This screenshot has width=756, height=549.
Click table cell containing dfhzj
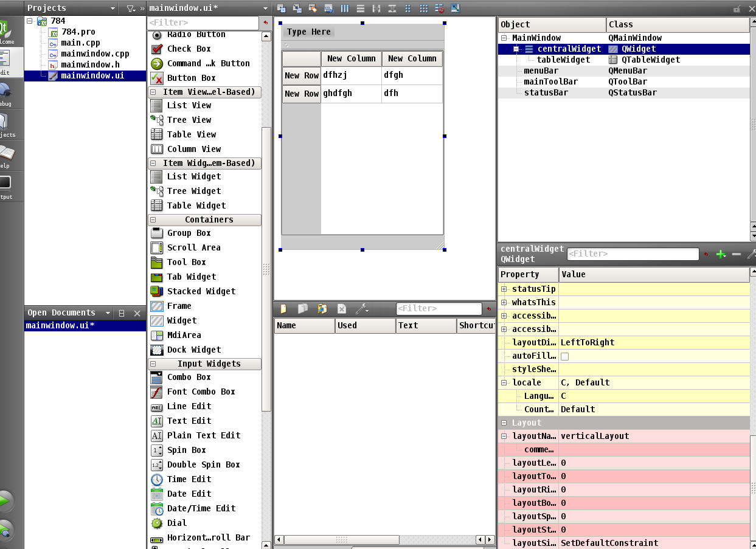pos(352,75)
